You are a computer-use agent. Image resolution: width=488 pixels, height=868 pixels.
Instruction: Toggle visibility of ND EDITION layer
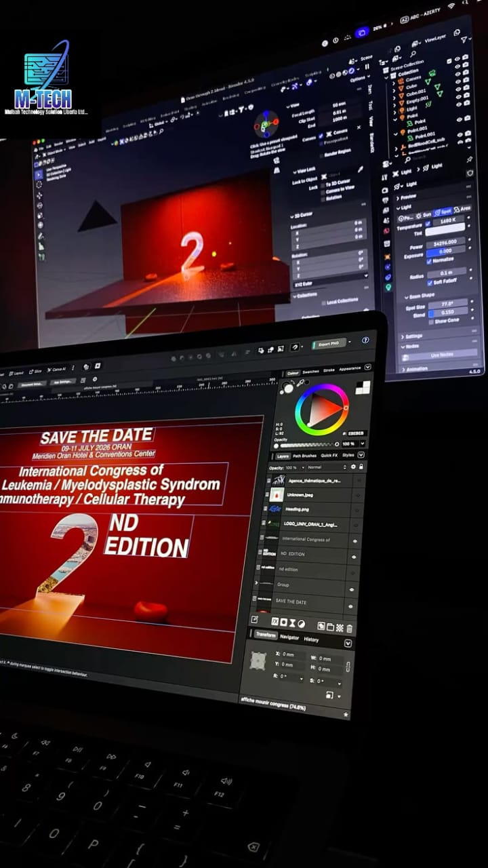click(x=354, y=557)
